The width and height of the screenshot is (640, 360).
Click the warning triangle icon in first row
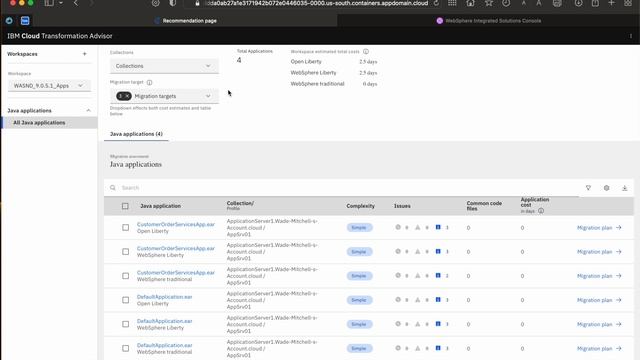pyautogui.click(x=418, y=227)
